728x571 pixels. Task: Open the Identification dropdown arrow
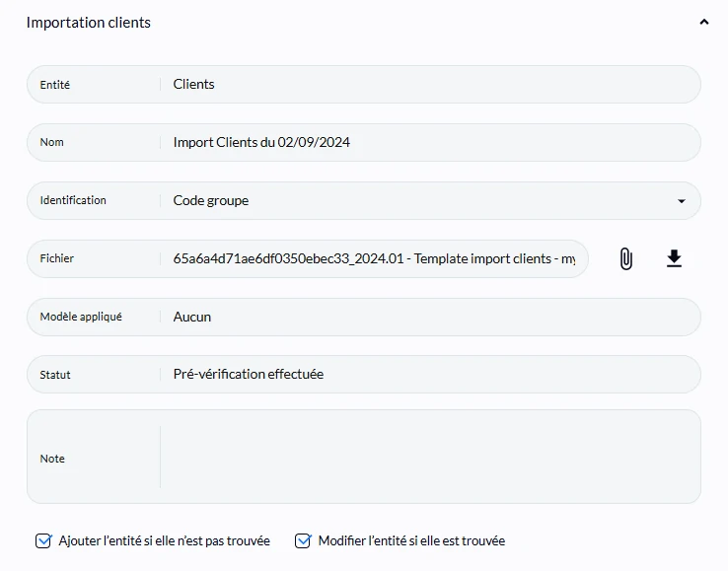[681, 201]
